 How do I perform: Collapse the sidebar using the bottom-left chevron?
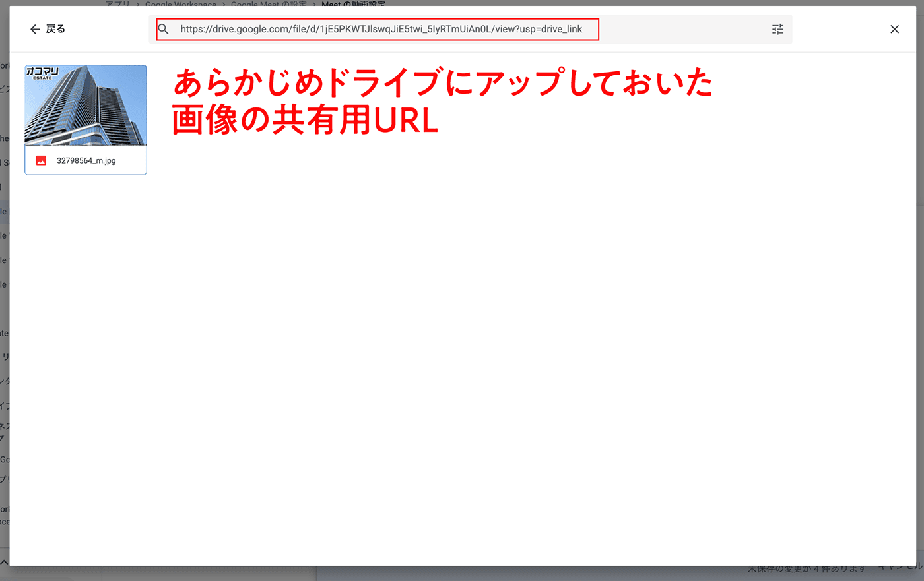point(4,563)
